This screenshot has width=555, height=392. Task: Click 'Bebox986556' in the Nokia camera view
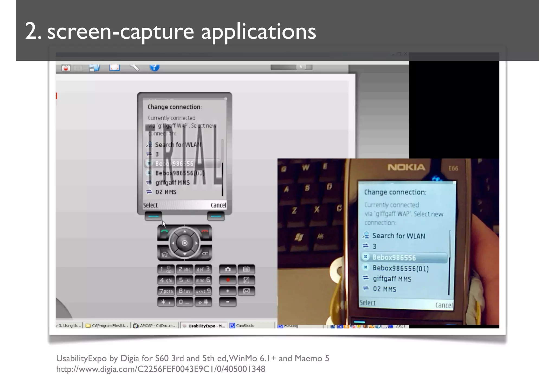click(x=404, y=257)
